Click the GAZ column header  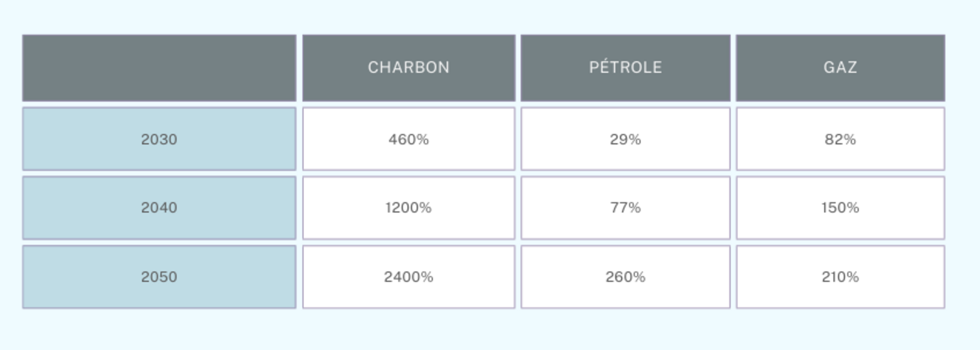(840, 68)
